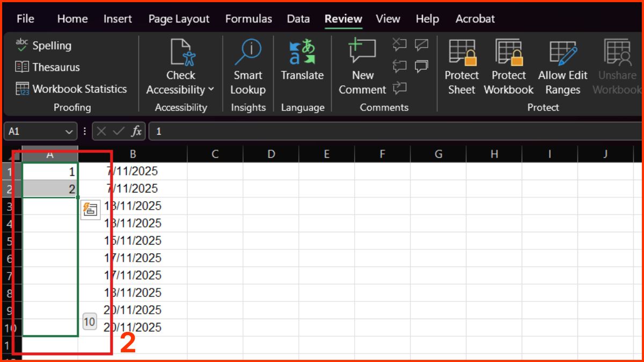The height and width of the screenshot is (362, 644).
Task: Click Protect Workbook
Action: pyautogui.click(x=508, y=67)
